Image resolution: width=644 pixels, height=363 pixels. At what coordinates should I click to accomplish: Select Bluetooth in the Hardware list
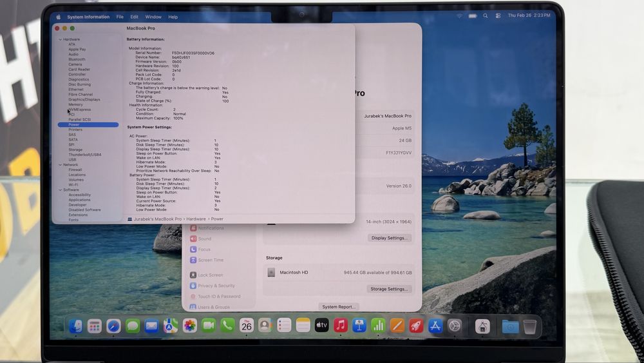pyautogui.click(x=77, y=59)
